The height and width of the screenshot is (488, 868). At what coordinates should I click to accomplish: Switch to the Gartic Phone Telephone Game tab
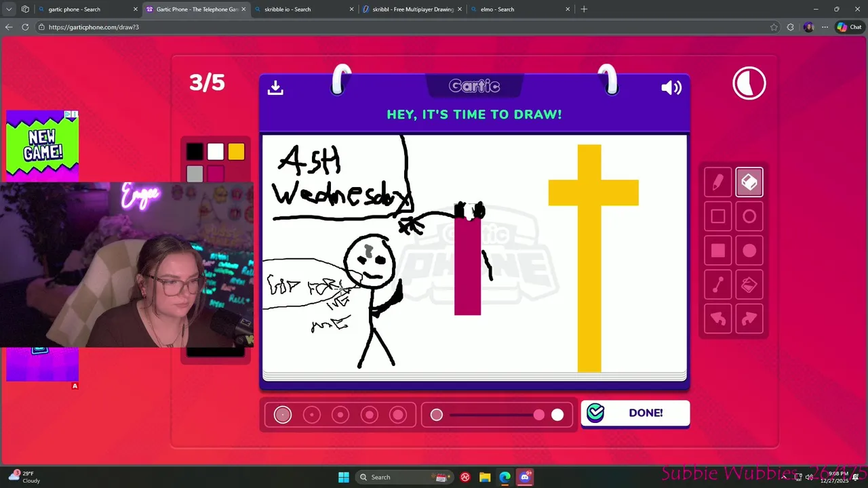pyautogui.click(x=196, y=9)
